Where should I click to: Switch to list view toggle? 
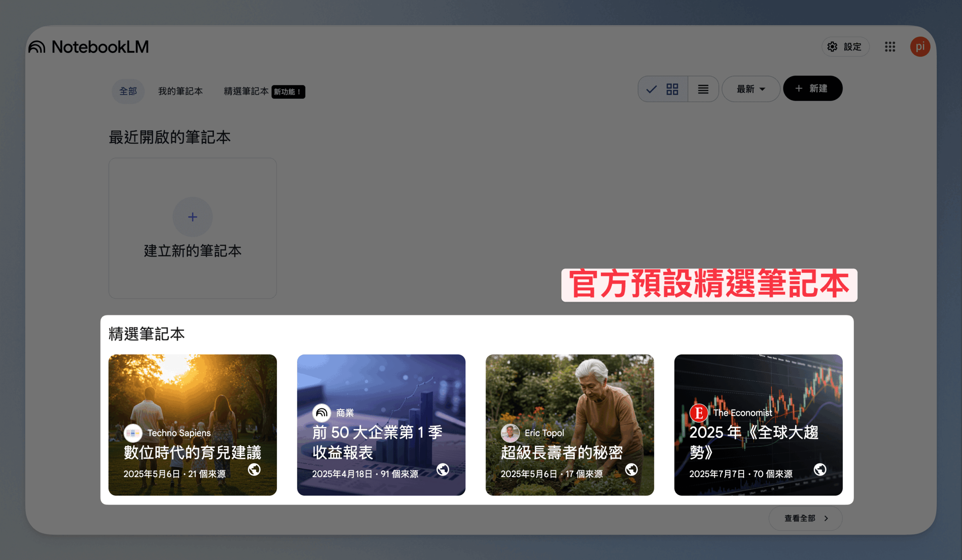tap(703, 89)
